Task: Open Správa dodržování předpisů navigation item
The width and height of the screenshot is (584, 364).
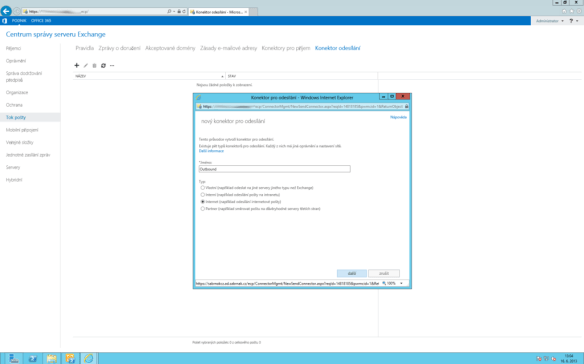Action: tap(24, 76)
